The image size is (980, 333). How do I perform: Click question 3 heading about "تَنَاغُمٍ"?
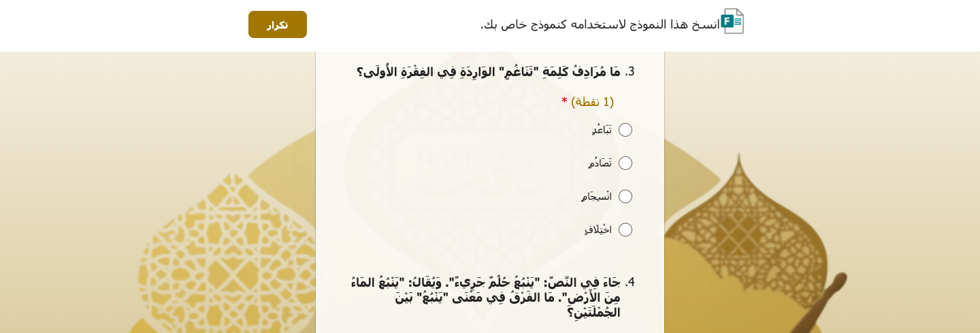[x=488, y=71]
